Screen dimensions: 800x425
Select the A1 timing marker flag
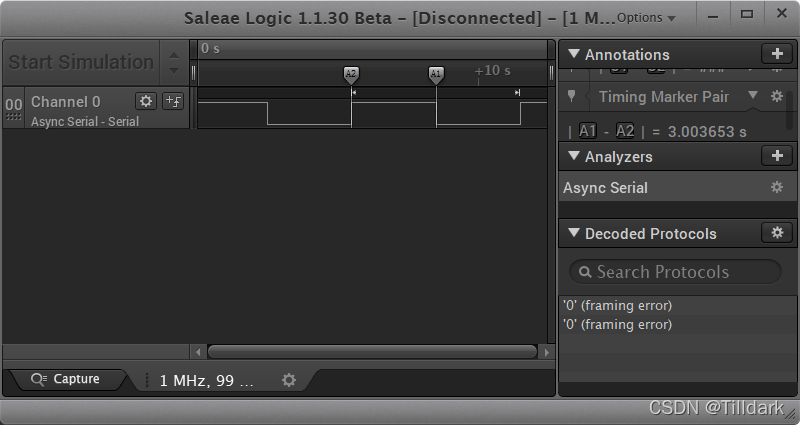pyautogui.click(x=435, y=74)
